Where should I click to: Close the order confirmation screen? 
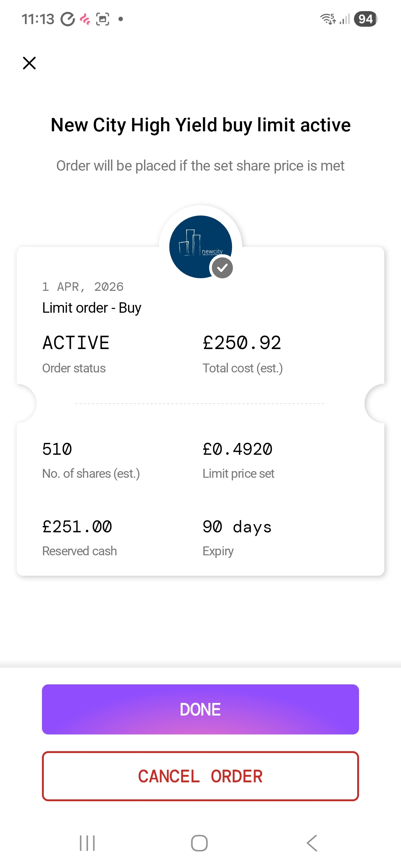pos(29,63)
